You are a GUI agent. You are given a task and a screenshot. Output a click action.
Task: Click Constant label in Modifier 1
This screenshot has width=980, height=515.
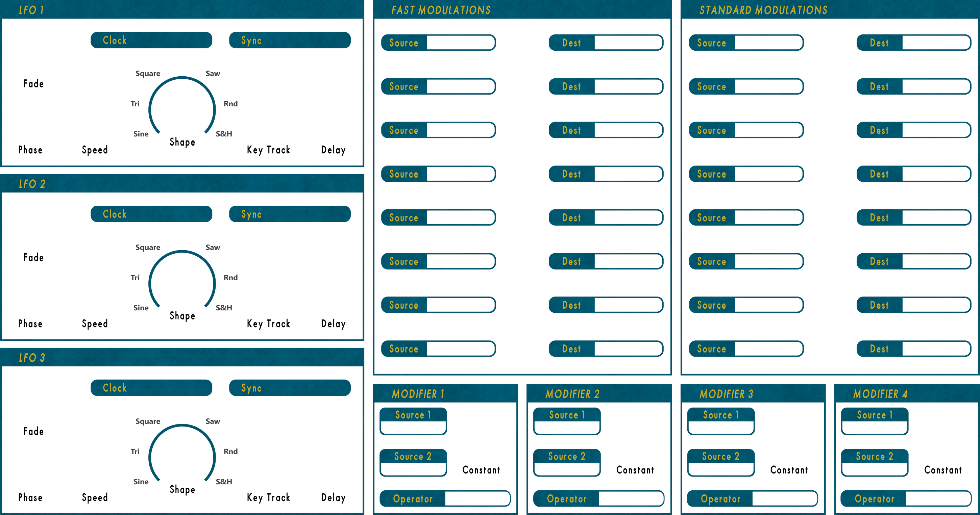click(x=481, y=470)
